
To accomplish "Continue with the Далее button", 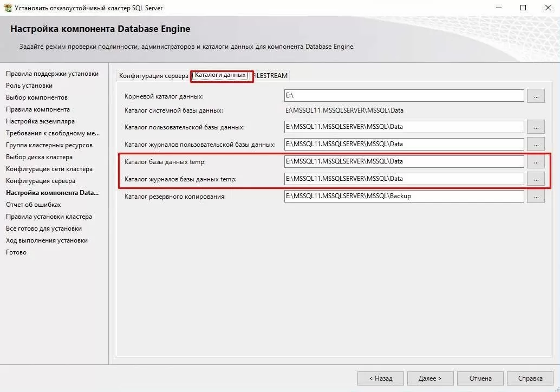I will (x=430, y=378).
